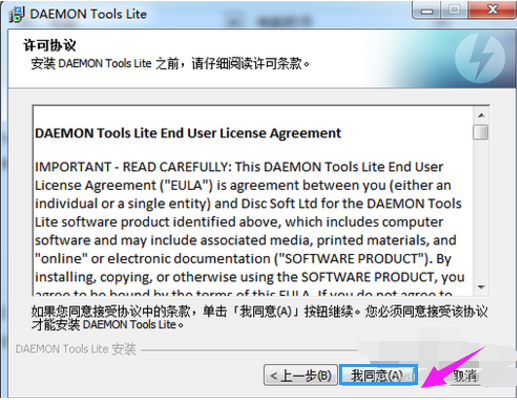Click the license box scroll up arrow
Screen dimensions: 517x400
point(481,115)
